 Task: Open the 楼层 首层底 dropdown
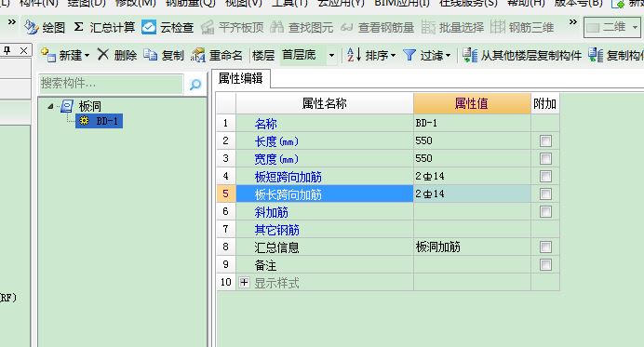pyautogui.click(x=331, y=55)
